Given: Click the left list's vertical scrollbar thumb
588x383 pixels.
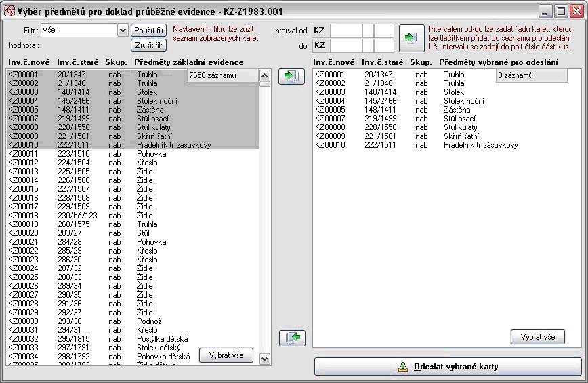Looking at the screenshot, I should click(x=265, y=84).
